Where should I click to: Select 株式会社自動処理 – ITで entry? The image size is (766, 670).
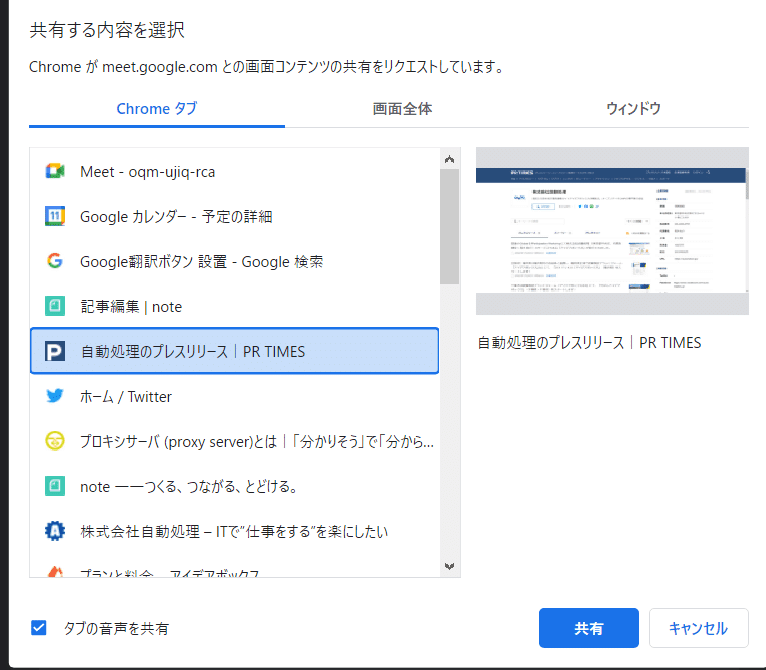(234, 531)
